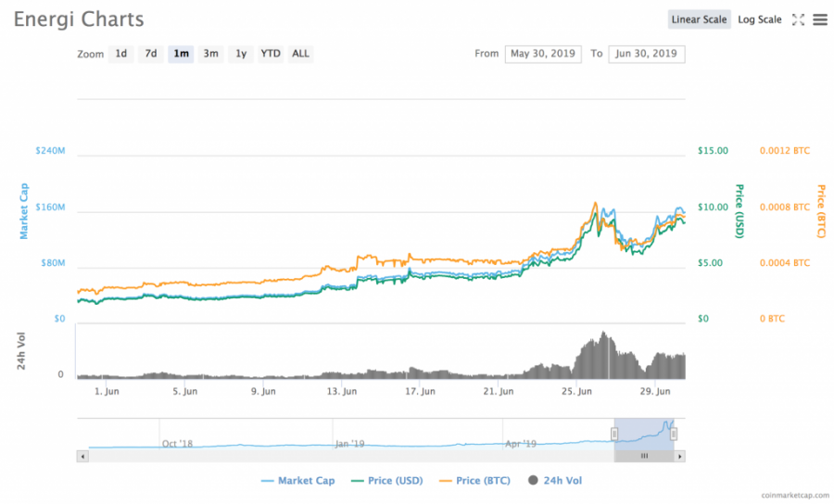
Task: Open coinmarketcap.com credit link
Action: point(795,496)
